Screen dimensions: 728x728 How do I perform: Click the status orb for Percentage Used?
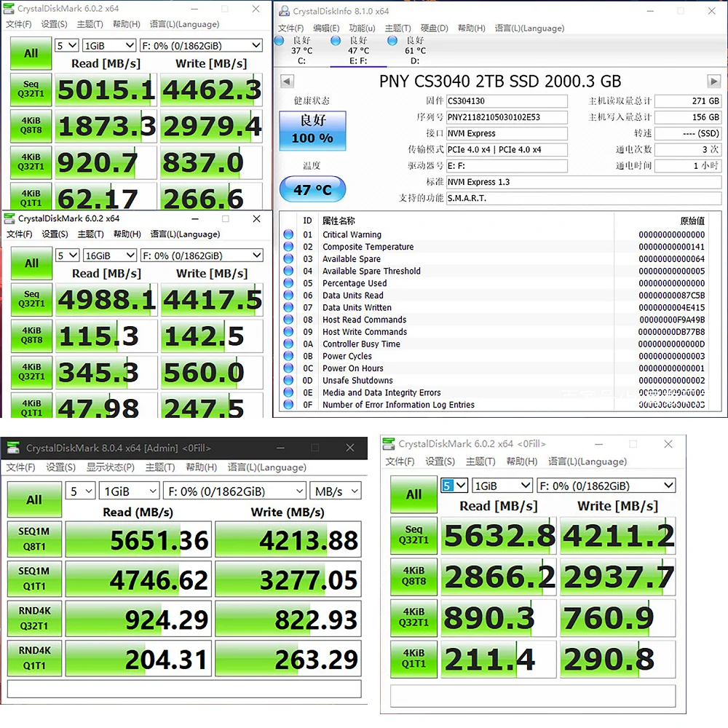288,282
